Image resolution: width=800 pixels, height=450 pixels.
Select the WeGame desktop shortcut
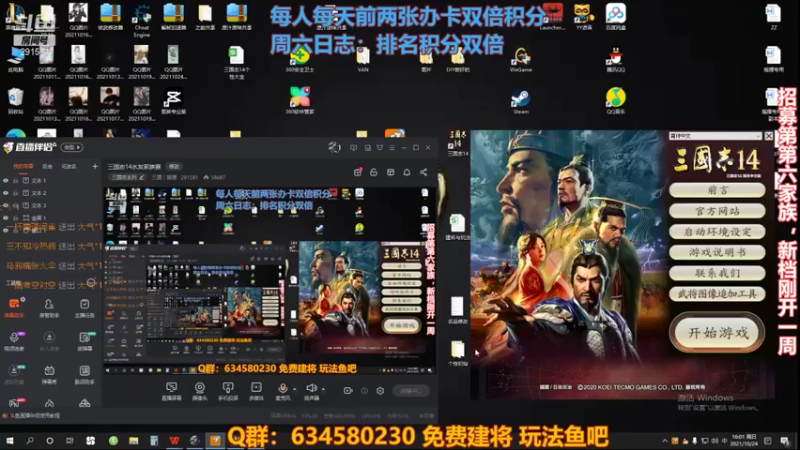click(x=521, y=60)
